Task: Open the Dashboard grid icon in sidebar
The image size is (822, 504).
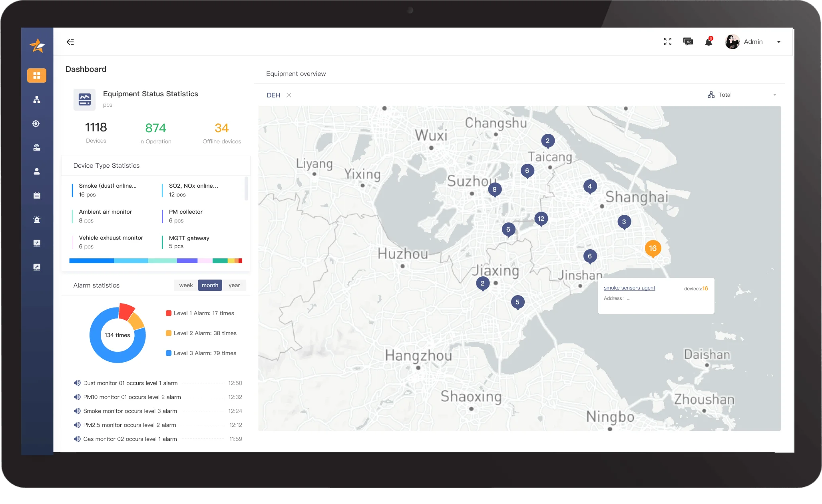Action: [x=37, y=75]
